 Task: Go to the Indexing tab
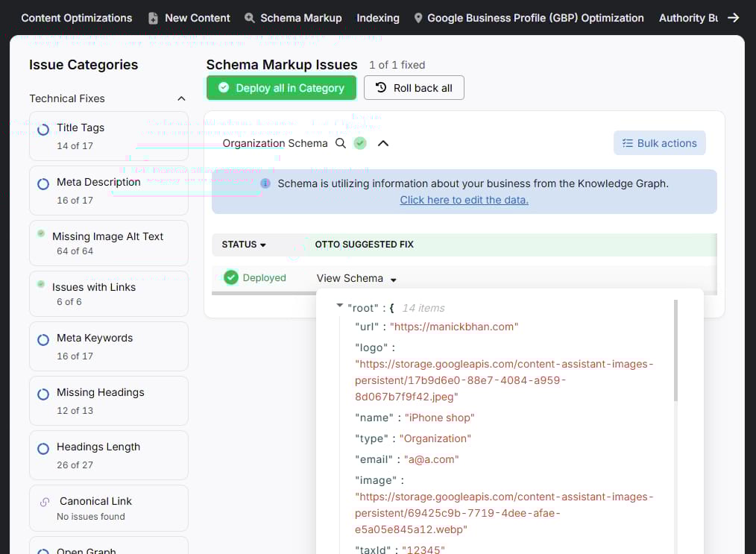pyautogui.click(x=378, y=18)
